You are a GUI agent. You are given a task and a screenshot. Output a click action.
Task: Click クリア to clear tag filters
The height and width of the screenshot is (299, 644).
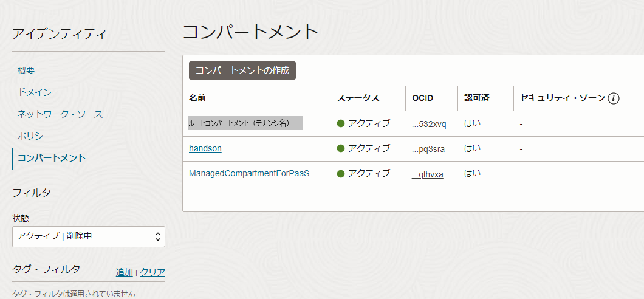(152, 272)
